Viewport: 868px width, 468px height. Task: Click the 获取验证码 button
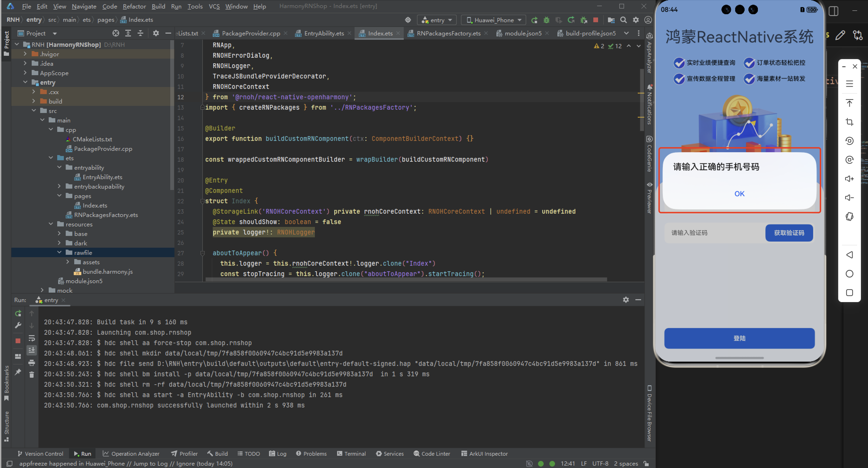tap(789, 233)
